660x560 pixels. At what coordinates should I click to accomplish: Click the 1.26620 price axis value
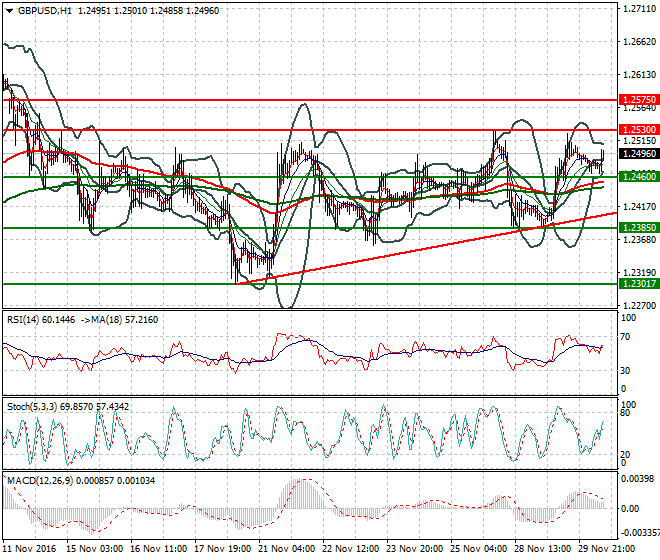[639, 42]
